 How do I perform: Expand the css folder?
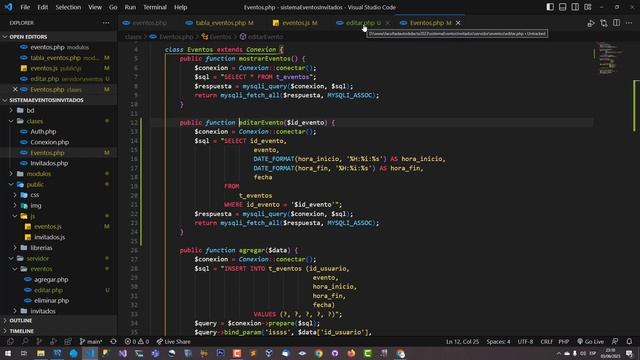58,195
